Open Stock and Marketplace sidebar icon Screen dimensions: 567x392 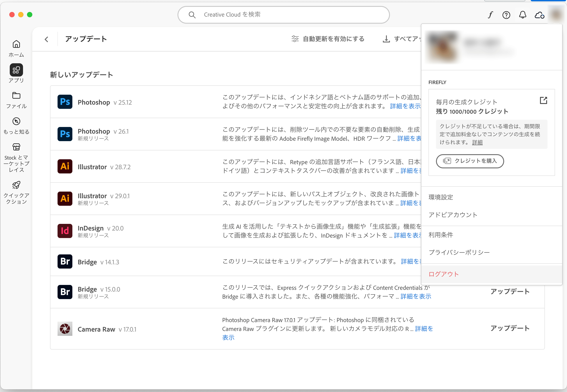[16, 147]
